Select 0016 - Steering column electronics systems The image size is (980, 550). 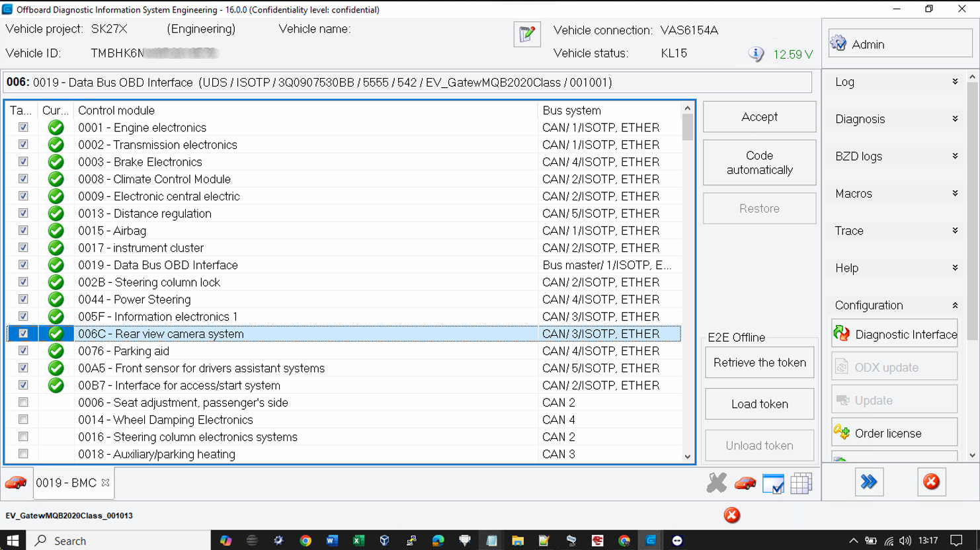click(344, 437)
